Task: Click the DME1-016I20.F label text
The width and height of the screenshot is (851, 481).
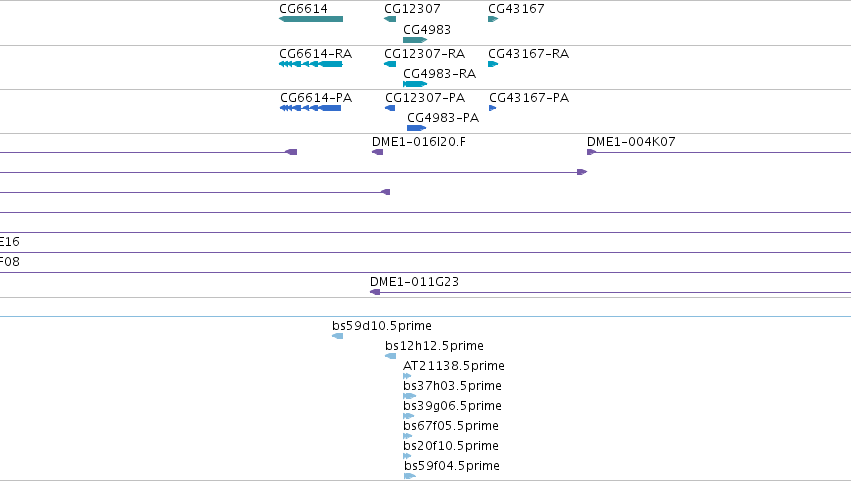Action: [x=418, y=142]
